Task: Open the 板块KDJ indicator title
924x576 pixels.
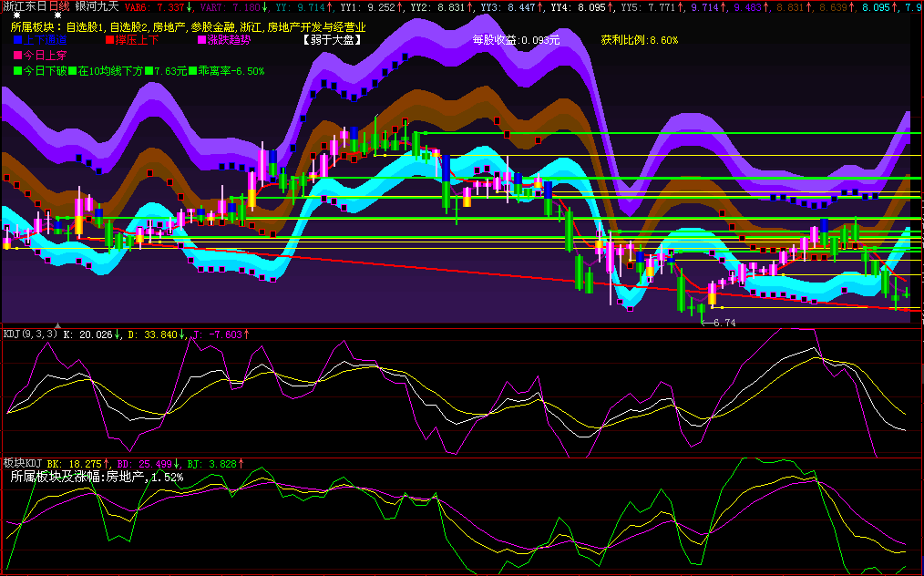Action: (x=23, y=463)
